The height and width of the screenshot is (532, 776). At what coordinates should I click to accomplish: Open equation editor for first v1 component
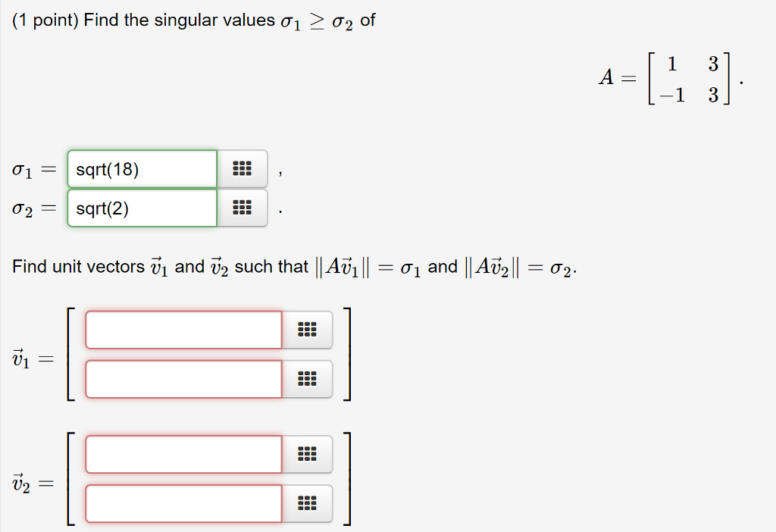(308, 330)
